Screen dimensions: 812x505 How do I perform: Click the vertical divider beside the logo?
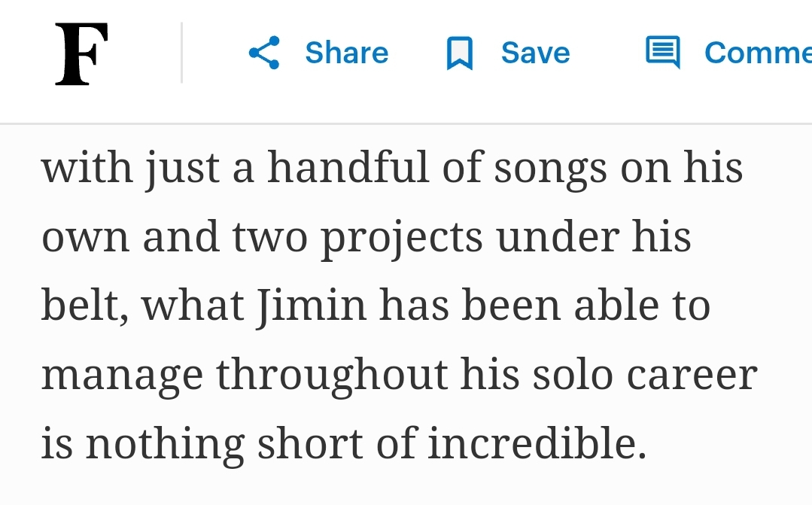(x=181, y=53)
